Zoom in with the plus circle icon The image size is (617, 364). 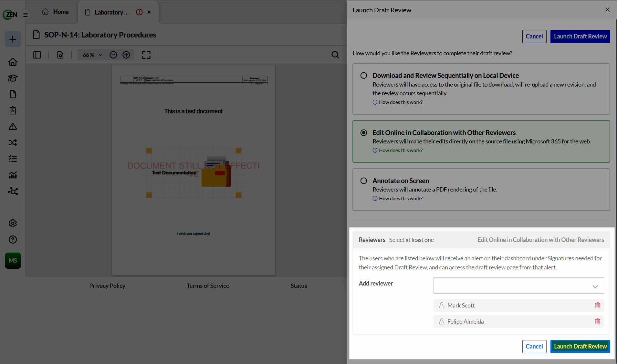pyautogui.click(x=126, y=55)
